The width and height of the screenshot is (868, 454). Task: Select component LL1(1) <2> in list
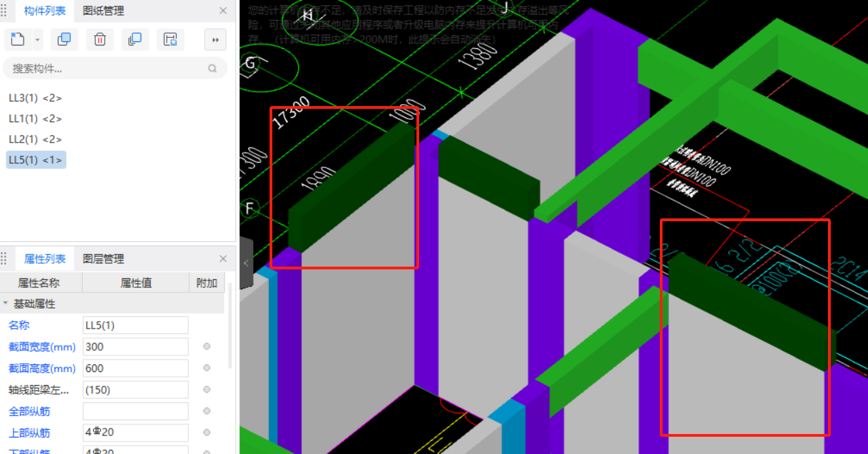click(x=35, y=118)
